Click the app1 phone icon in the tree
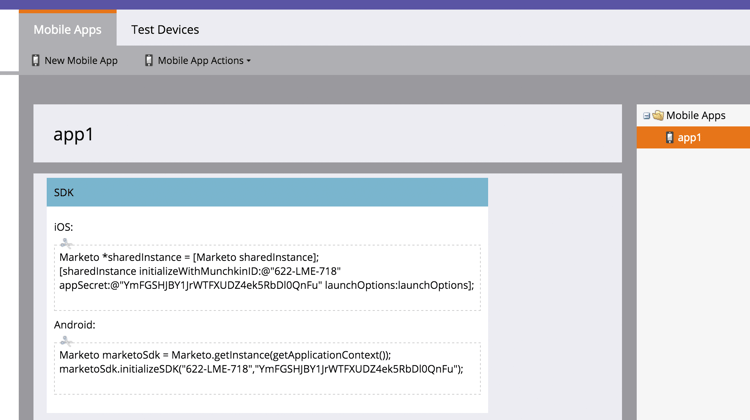750x420 pixels. tap(670, 138)
